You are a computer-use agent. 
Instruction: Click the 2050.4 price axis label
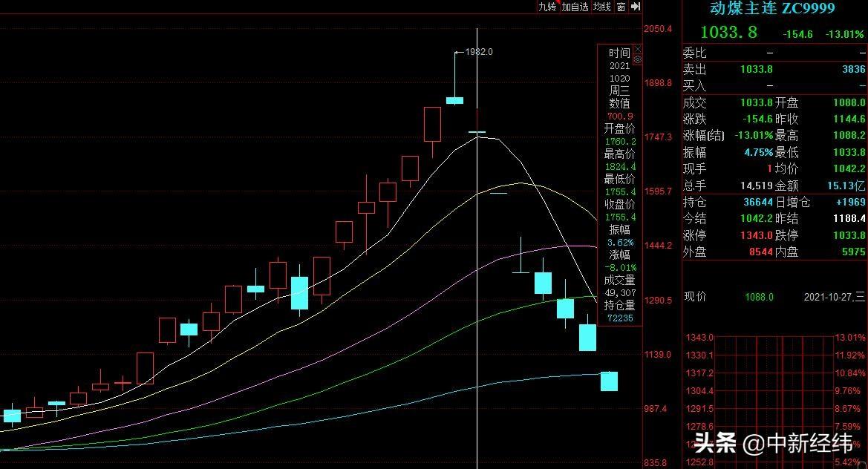[x=658, y=29]
